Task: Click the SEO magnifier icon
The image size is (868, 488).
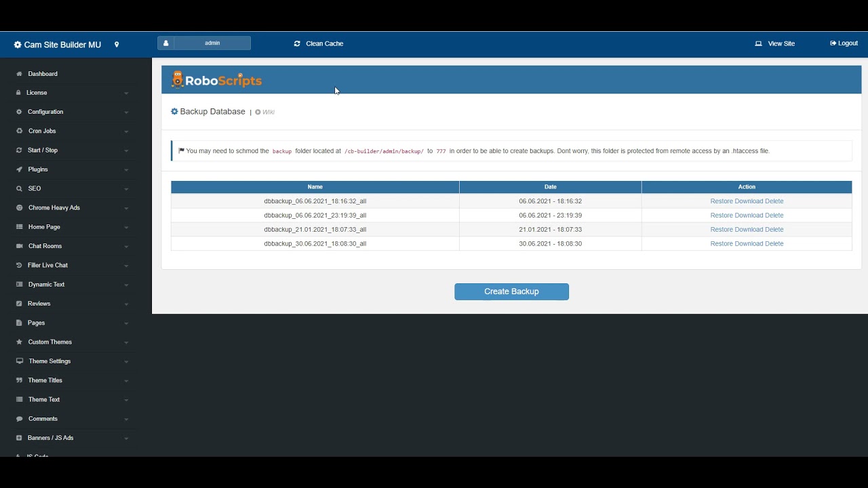Action: click(x=19, y=188)
